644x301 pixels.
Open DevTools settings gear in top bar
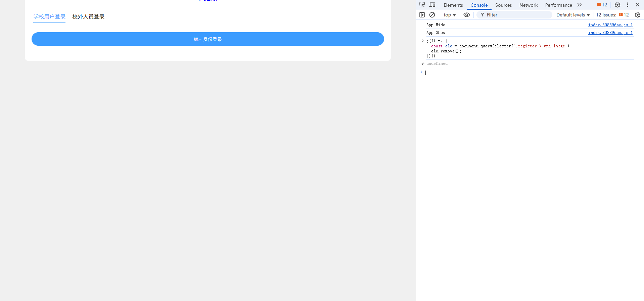(x=617, y=5)
